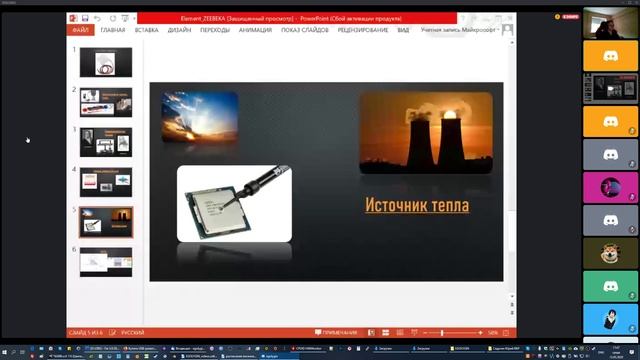Click the webcam participant video tile
The height and width of the screenshot is (360, 640).
tap(610, 23)
